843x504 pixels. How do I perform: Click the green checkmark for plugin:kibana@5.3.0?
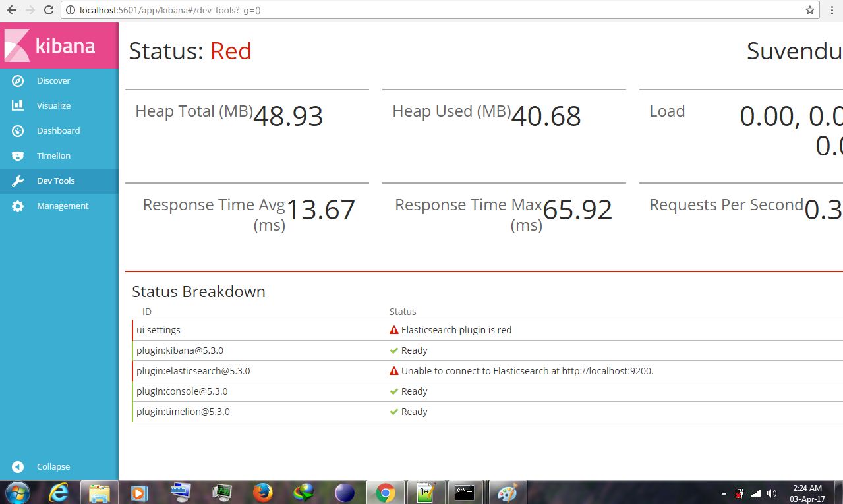click(x=394, y=350)
